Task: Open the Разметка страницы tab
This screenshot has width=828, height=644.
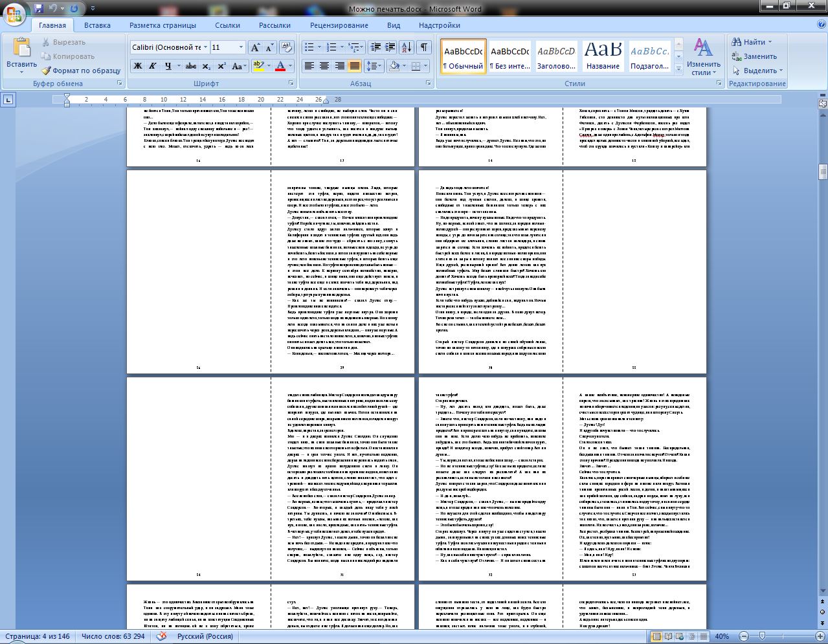Action: [x=162, y=25]
